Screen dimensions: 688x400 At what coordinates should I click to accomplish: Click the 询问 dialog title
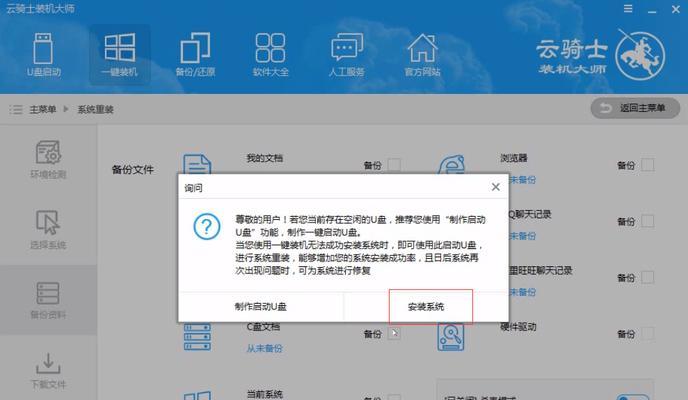coord(194,188)
